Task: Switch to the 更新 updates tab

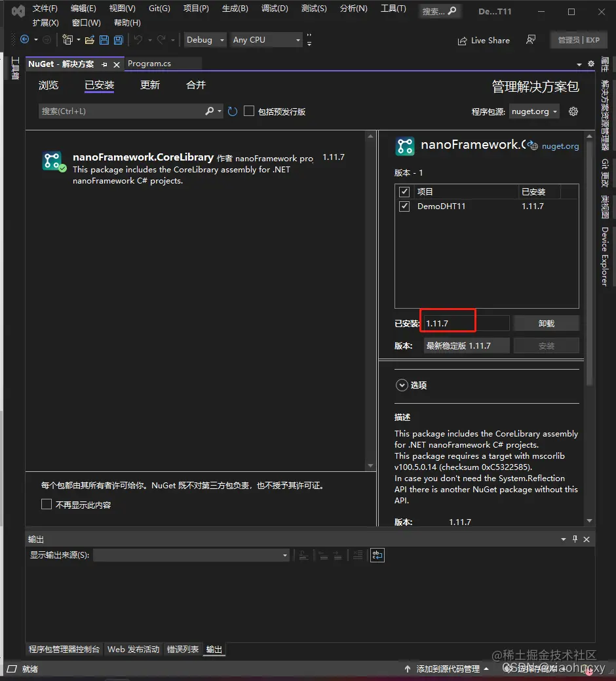Action: point(150,85)
